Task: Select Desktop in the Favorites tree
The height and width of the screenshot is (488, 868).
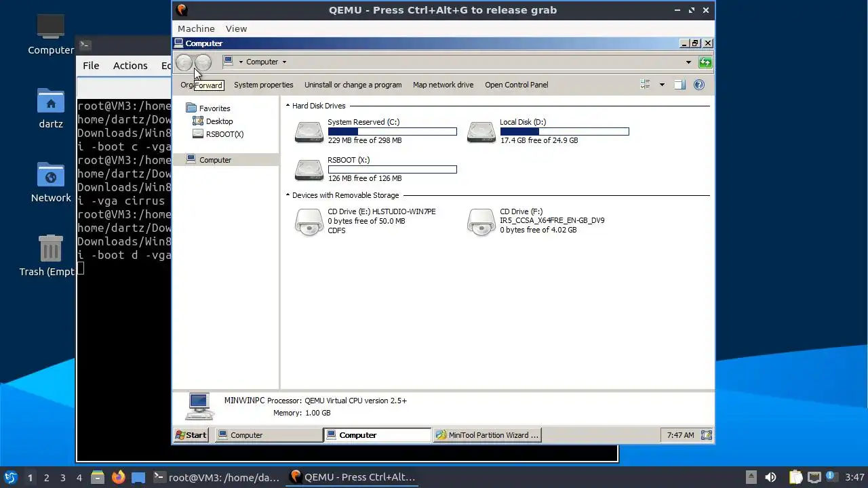Action: click(213, 121)
